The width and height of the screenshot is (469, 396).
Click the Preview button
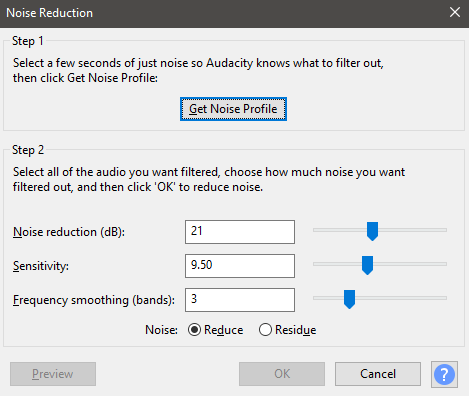coord(53,374)
